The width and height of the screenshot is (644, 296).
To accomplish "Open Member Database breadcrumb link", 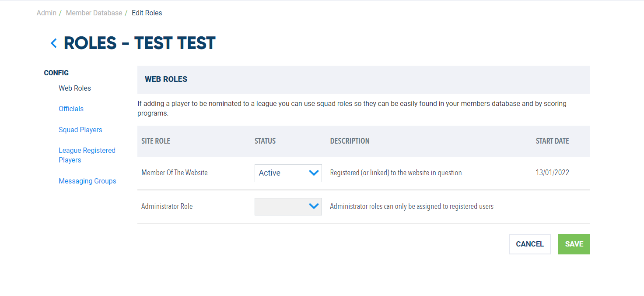I will point(94,13).
